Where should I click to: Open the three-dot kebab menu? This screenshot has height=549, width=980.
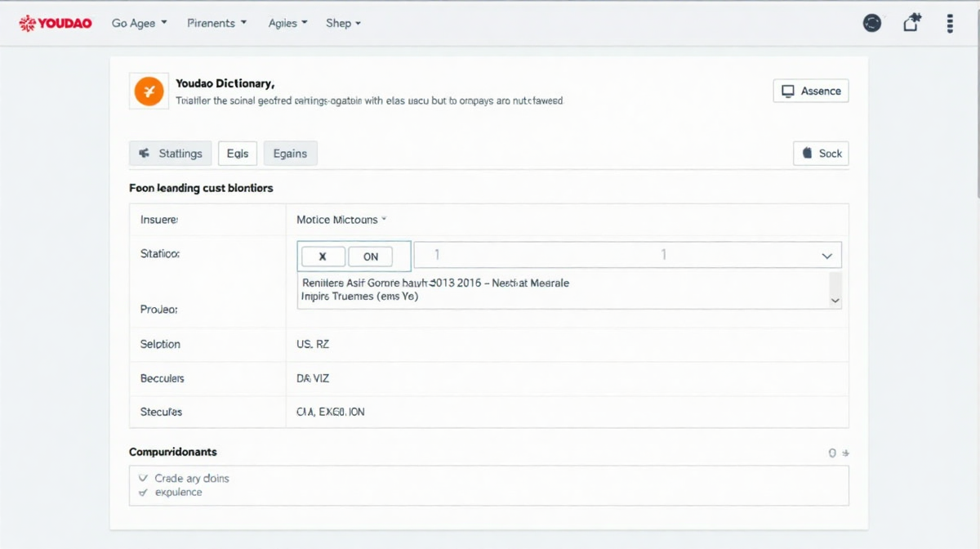[x=950, y=23]
